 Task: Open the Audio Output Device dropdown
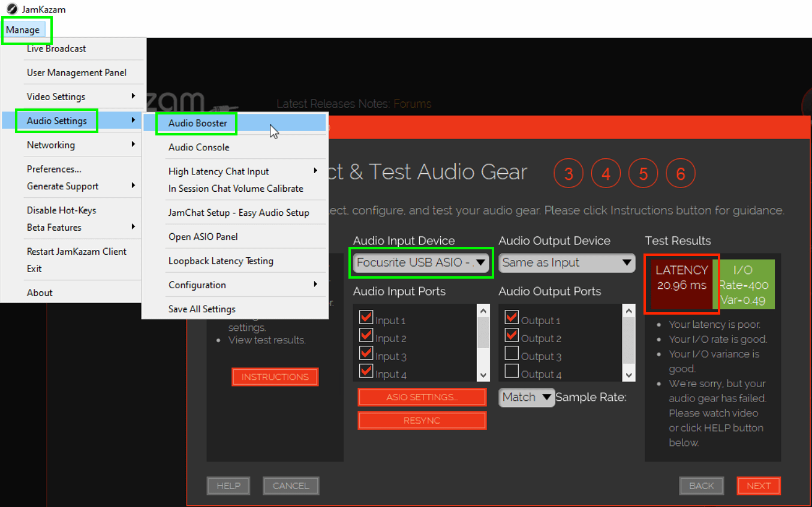tap(566, 262)
